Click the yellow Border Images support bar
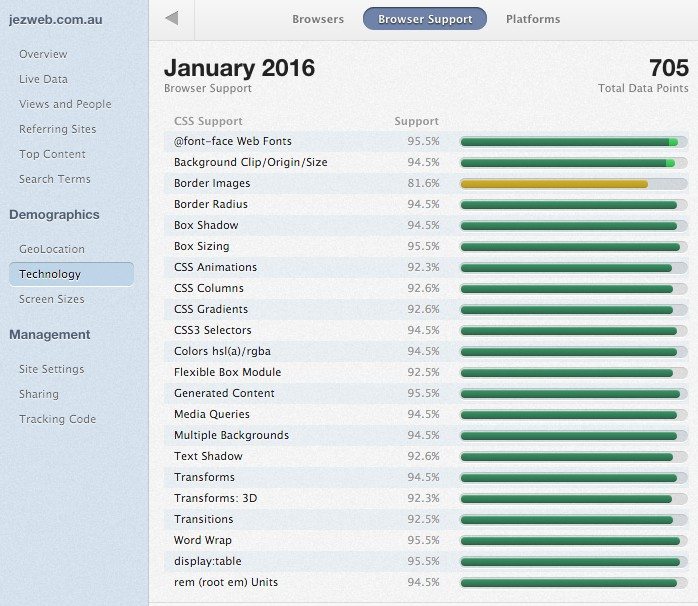Image resolution: width=698 pixels, height=606 pixels. [554, 183]
